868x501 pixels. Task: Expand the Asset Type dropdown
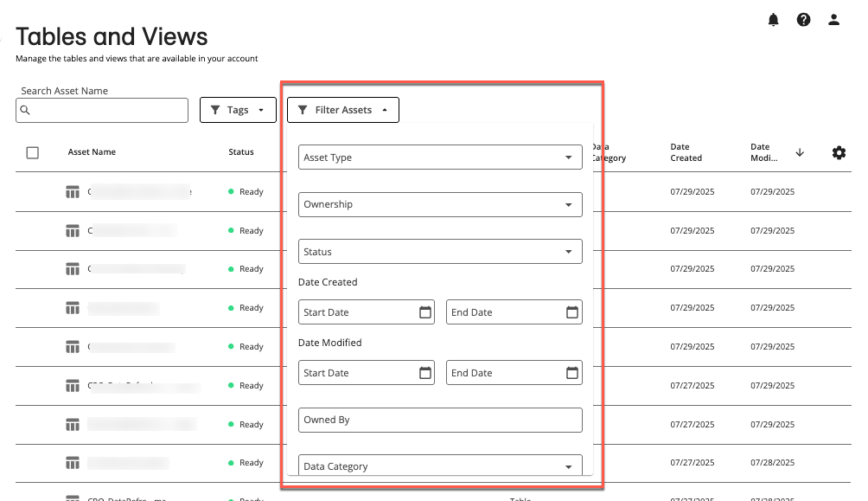pos(440,157)
